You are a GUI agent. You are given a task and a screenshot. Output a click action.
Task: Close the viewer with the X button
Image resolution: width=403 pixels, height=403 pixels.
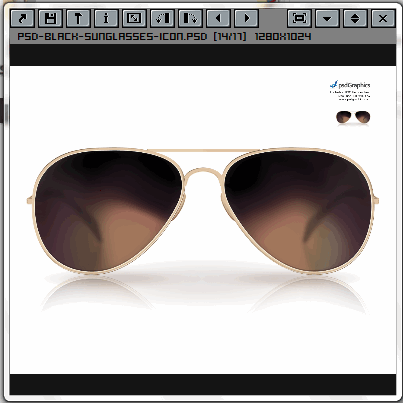(x=383, y=18)
